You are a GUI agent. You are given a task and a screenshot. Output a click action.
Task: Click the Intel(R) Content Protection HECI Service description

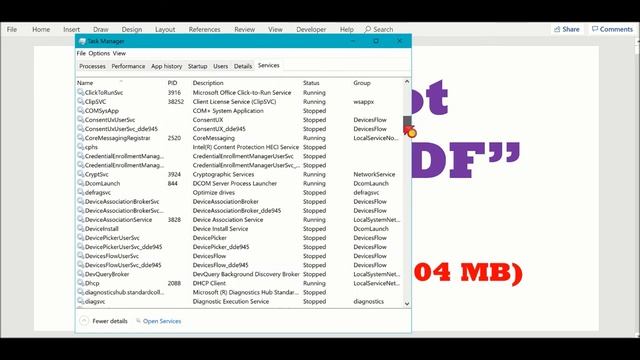coord(246,147)
